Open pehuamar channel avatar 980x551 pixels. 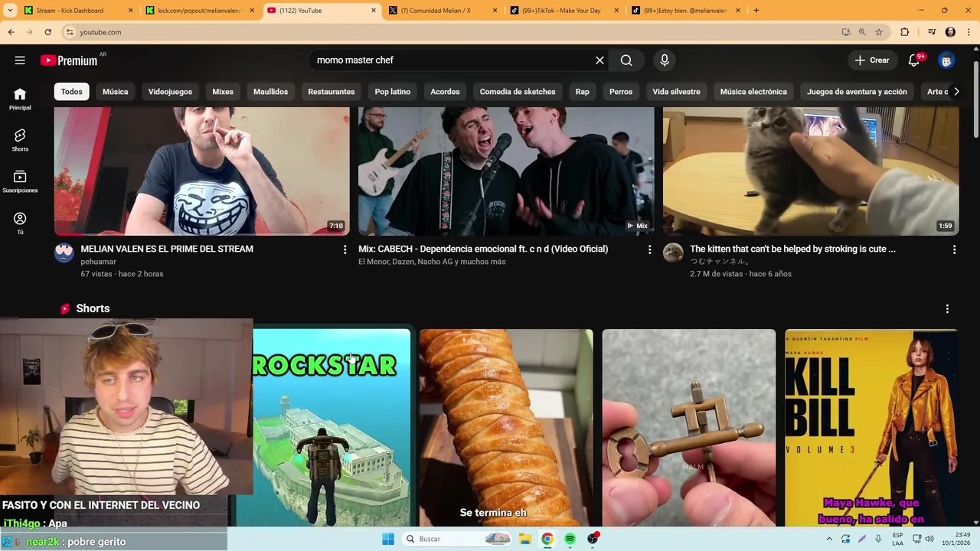pos(64,253)
